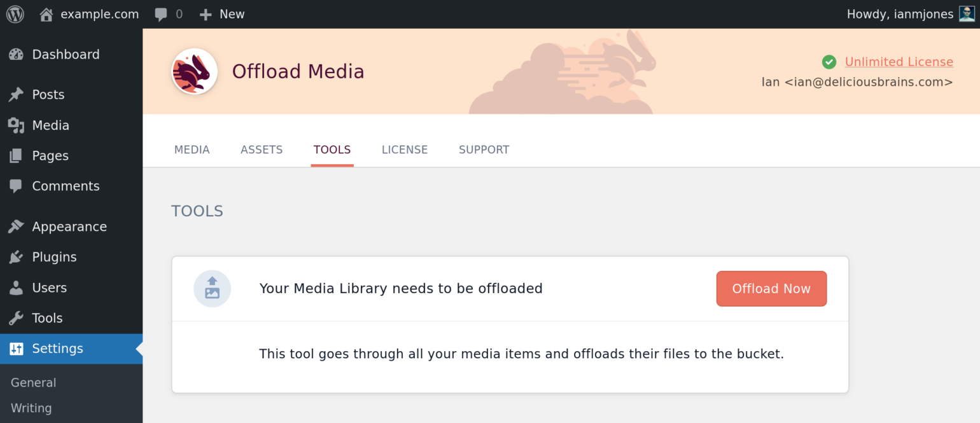This screenshot has height=423, width=980.
Task: Visit example.com site link
Action: click(99, 14)
